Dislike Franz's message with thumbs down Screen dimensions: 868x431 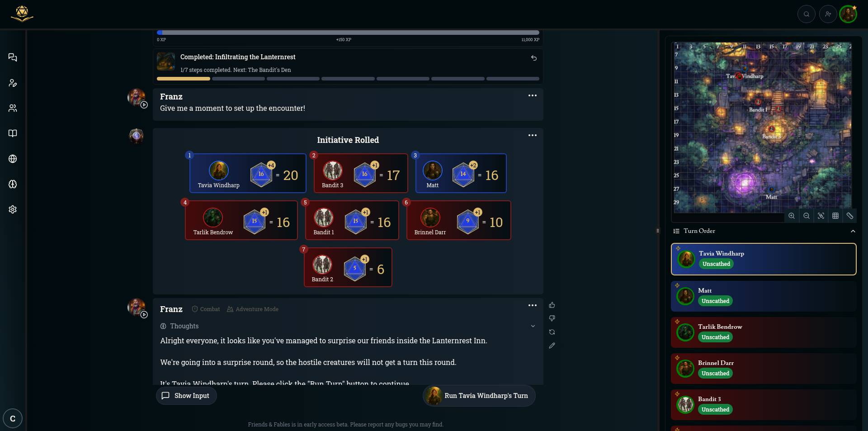(552, 318)
